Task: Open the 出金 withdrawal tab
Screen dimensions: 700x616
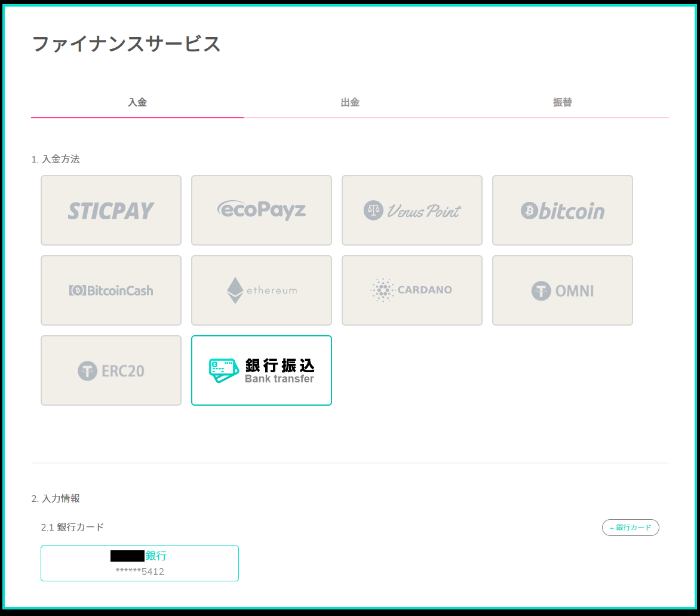Action: pos(350,103)
